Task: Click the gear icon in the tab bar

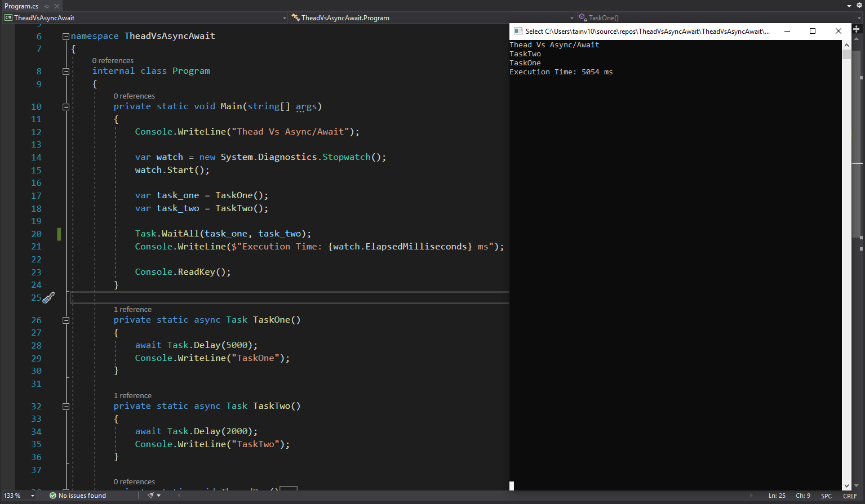Action: 859,6
